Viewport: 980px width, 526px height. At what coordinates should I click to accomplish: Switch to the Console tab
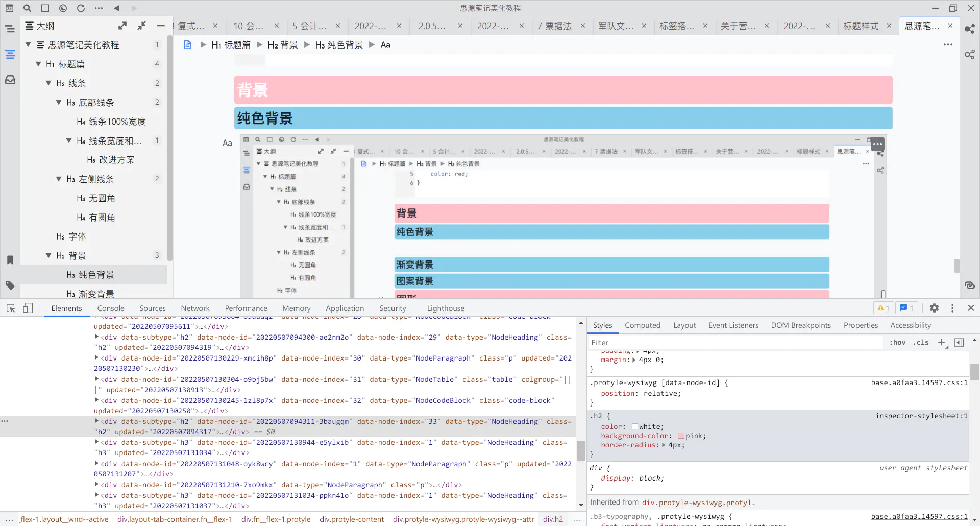(111, 308)
